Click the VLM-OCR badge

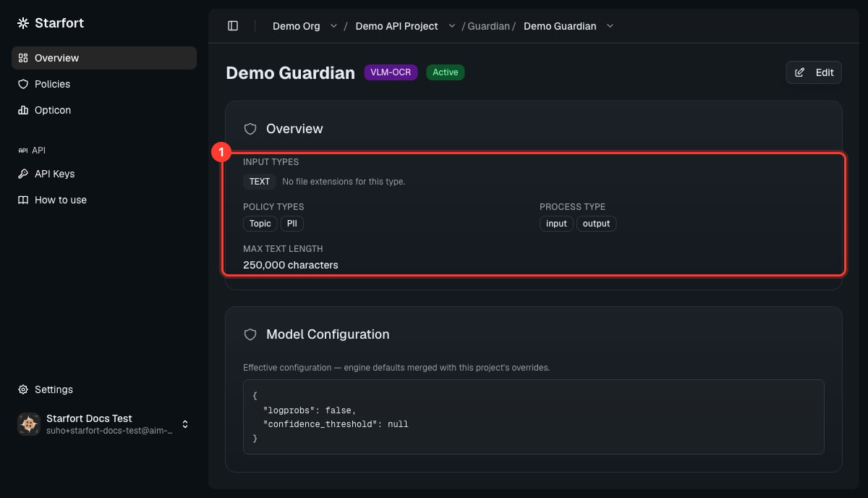pos(391,72)
